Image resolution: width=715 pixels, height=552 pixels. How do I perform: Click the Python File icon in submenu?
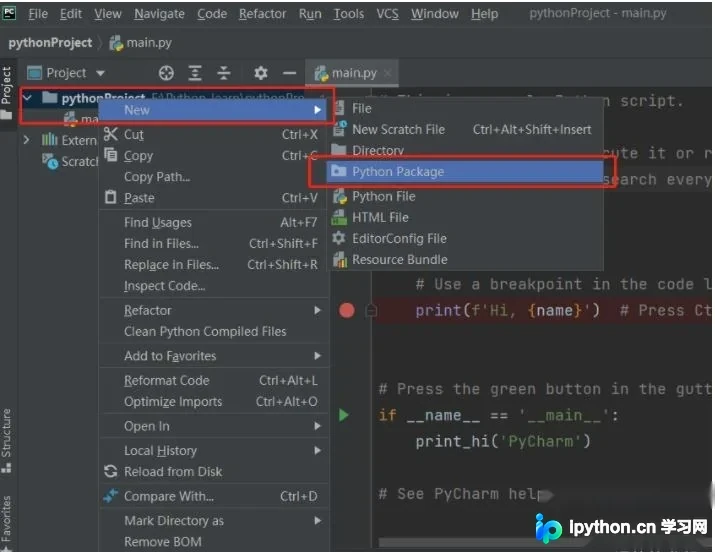point(340,196)
